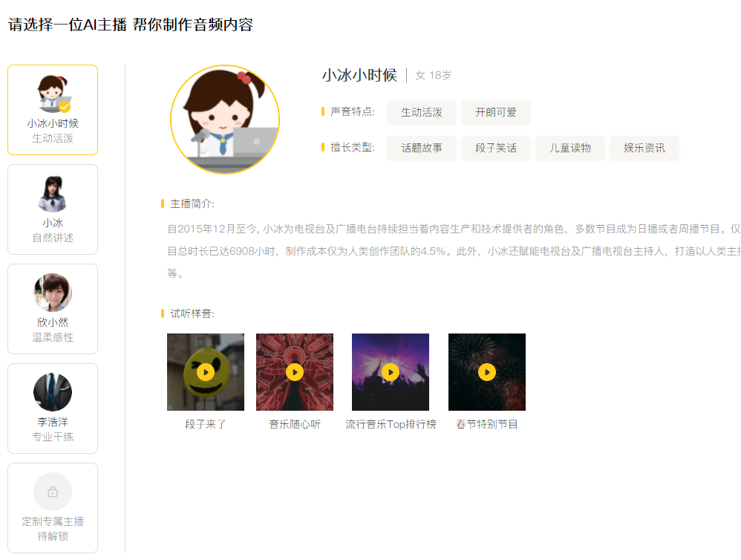Select the 小冰小时候 anchor card
The width and height of the screenshot is (741, 560).
click(x=53, y=110)
